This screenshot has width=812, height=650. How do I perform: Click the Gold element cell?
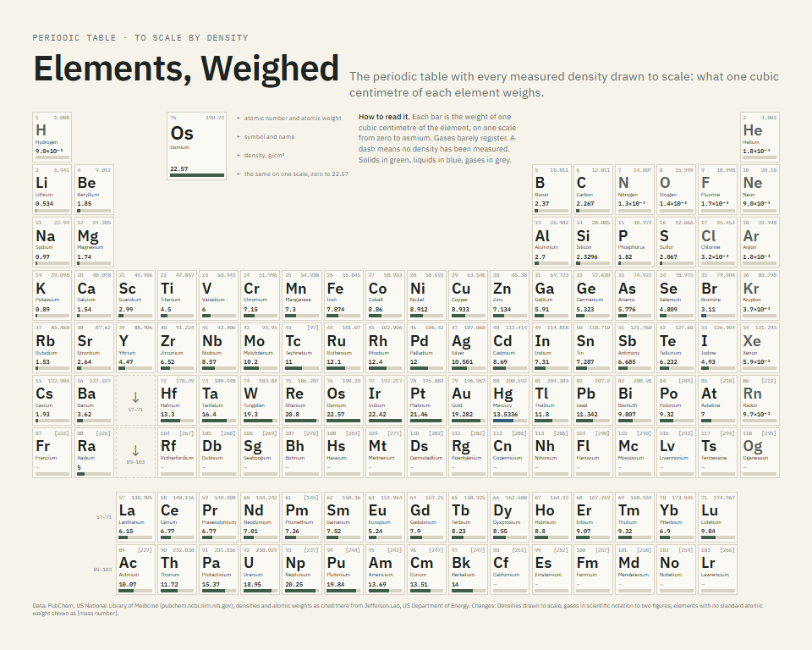point(469,400)
